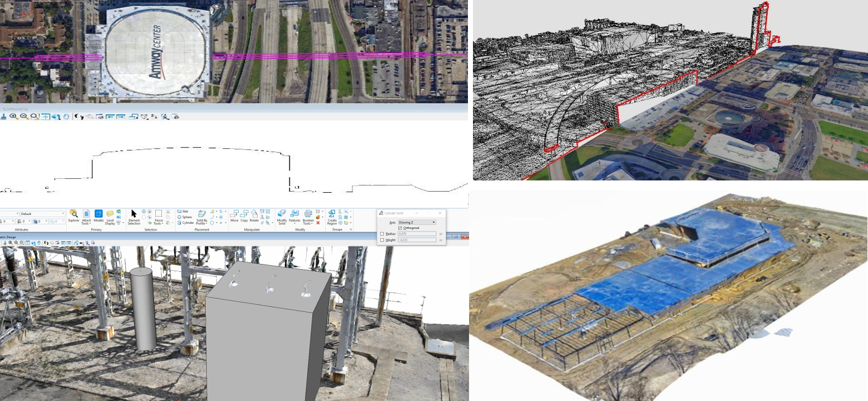Click Zoom In on the isometric view toolbar

[x=11, y=243]
